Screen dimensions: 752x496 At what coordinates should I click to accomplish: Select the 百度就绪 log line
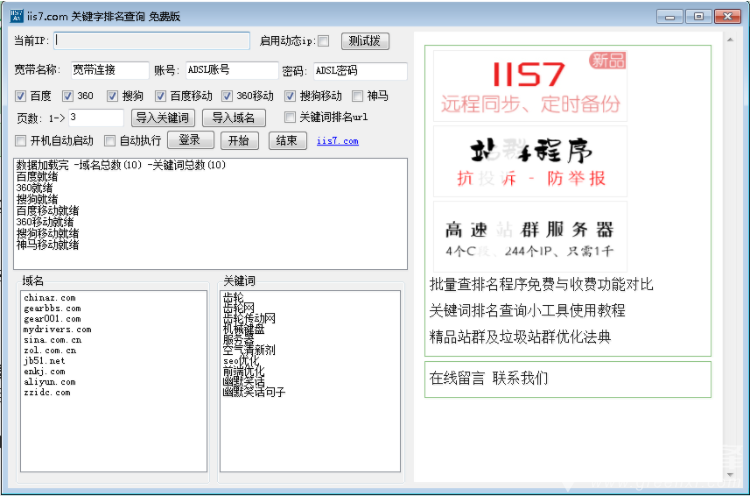[37, 177]
